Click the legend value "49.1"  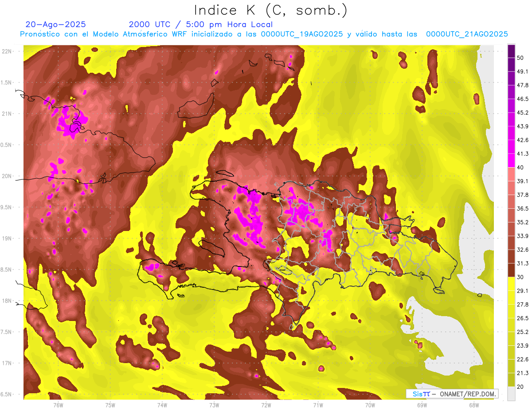523,71
